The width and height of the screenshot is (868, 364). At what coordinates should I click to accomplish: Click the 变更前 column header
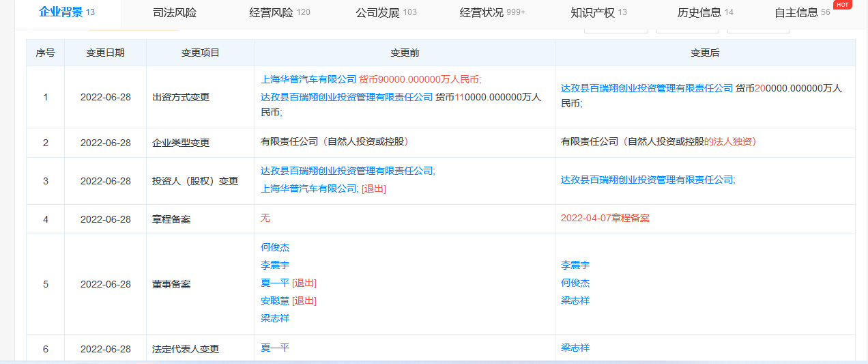405,53
